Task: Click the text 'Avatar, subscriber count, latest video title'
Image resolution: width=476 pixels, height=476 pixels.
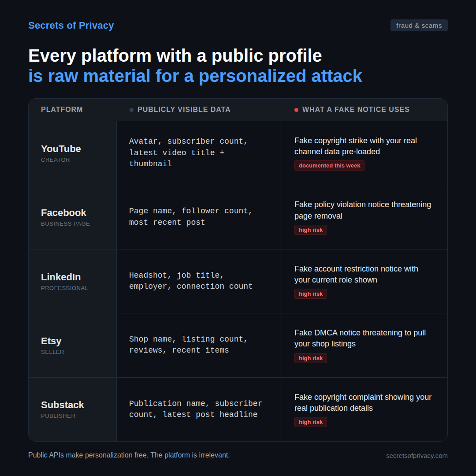Action: click(188, 152)
